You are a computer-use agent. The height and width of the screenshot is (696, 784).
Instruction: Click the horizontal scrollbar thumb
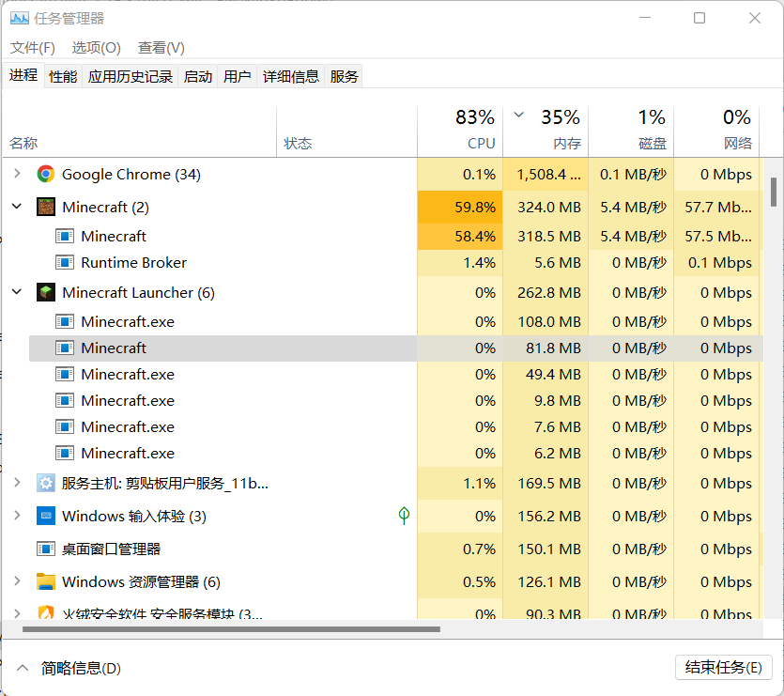click(x=231, y=629)
